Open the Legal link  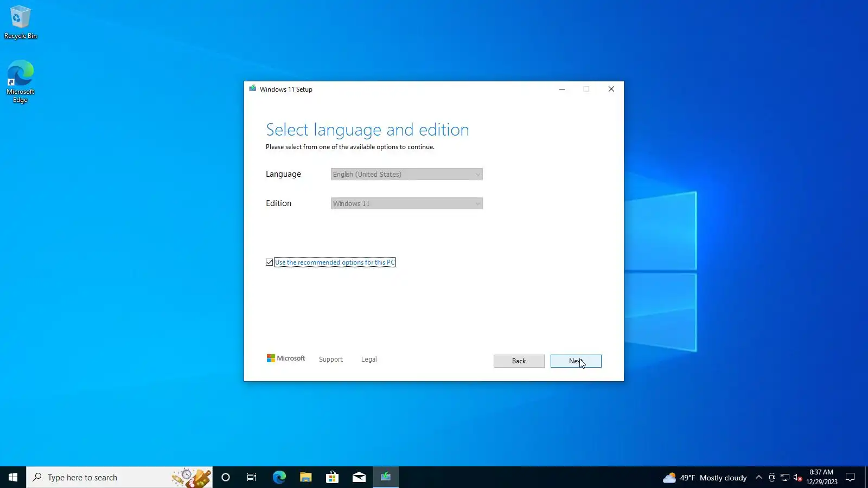pos(369,359)
